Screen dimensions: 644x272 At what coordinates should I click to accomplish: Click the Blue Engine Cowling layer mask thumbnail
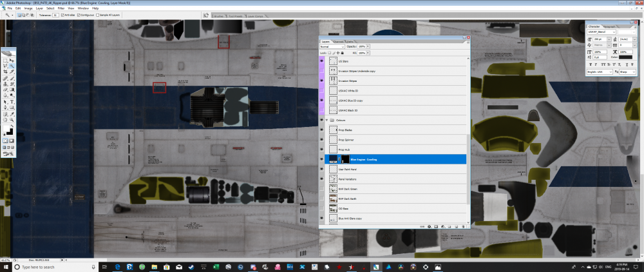345,159
